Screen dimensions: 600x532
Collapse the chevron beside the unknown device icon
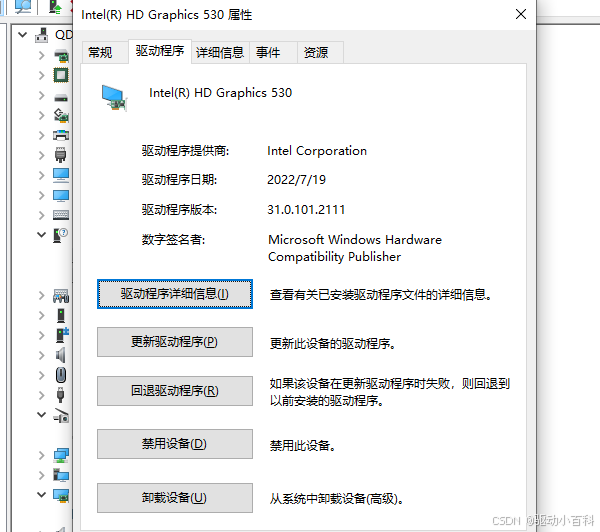tap(41, 235)
